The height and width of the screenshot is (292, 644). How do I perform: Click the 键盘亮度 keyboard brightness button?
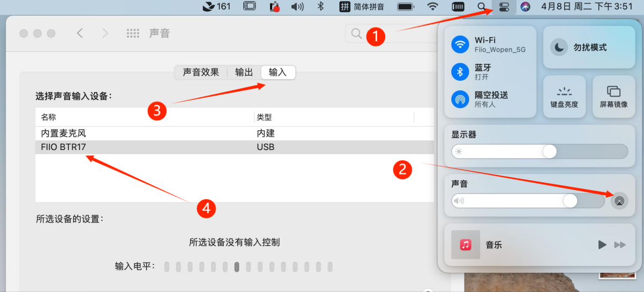[x=564, y=96]
